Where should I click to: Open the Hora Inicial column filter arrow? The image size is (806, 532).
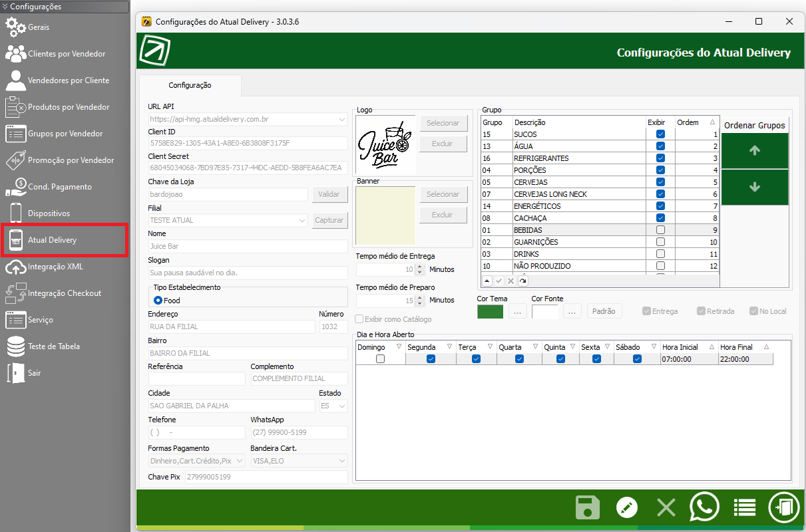(x=711, y=347)
